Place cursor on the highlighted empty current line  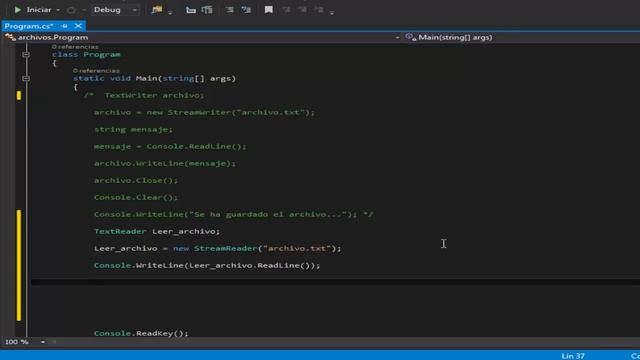click(x=336, y=282)
